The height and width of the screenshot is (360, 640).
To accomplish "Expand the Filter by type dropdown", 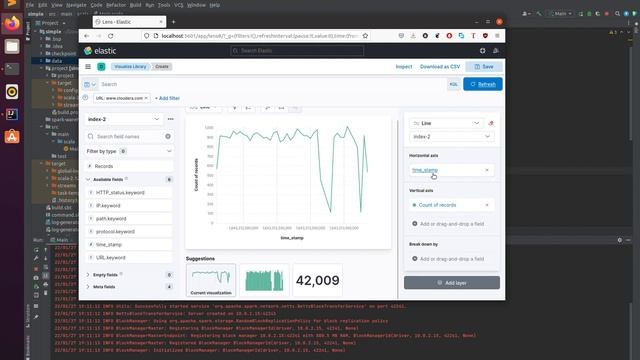I will [129, 151].
